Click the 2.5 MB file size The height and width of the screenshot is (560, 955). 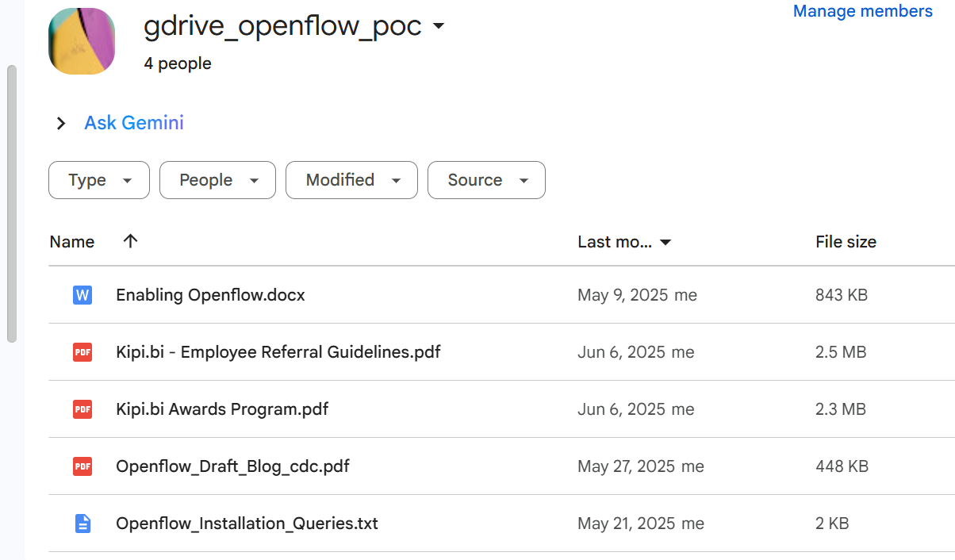[x=841, y=352]
